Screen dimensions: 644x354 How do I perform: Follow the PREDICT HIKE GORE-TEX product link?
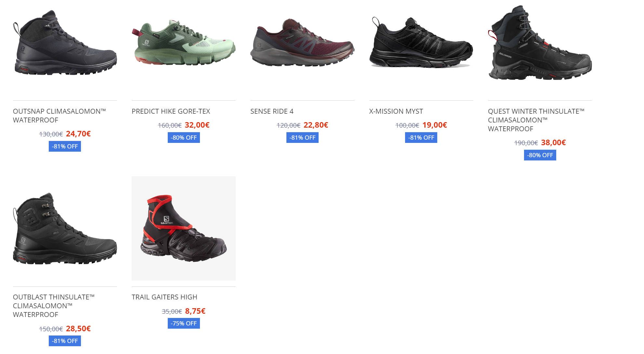point(171,111)
